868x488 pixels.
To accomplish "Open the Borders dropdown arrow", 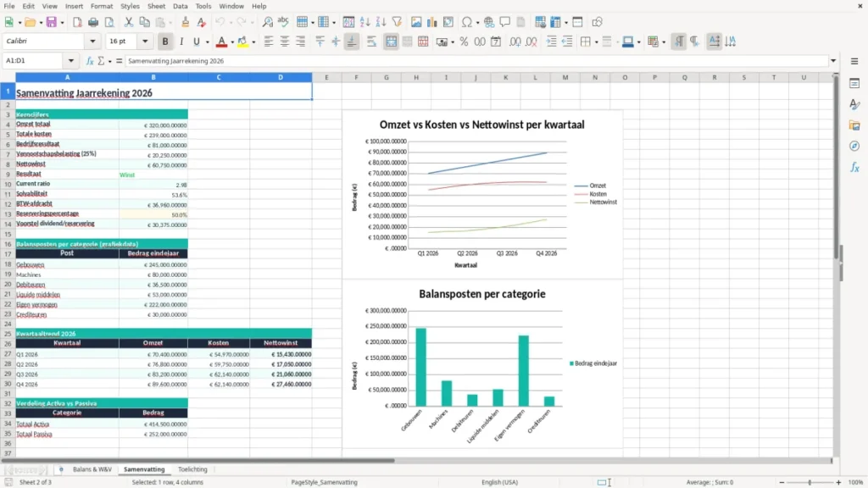I will point(596,42).
